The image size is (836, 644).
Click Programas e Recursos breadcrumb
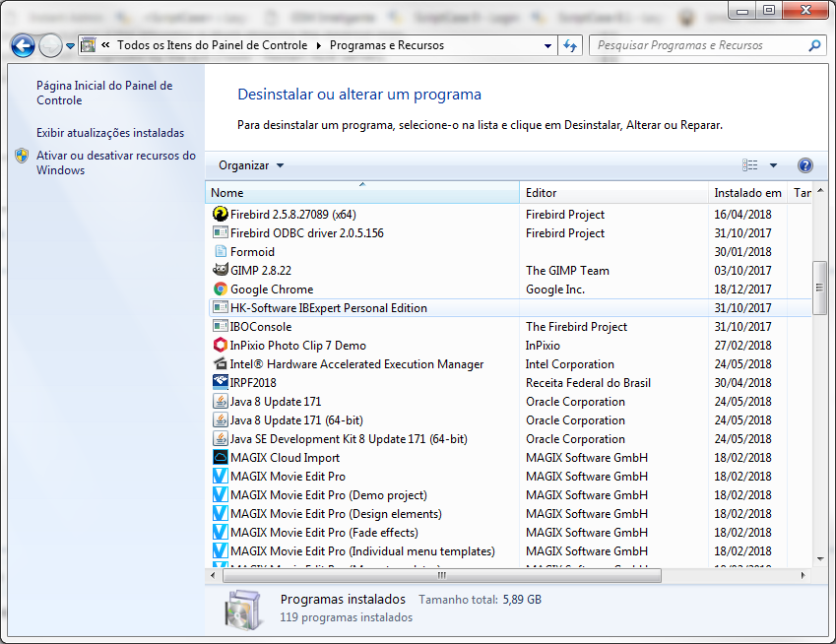coord(387,45)
